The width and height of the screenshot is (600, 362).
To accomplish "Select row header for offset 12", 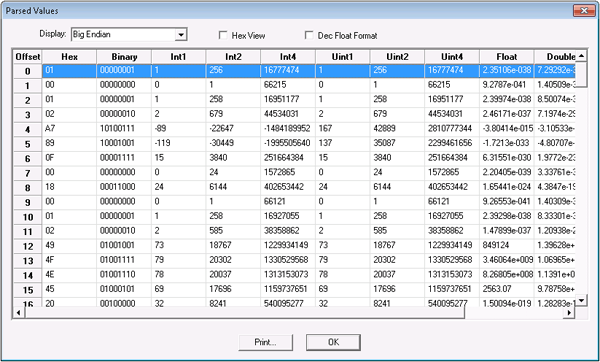I will (28, 246).
